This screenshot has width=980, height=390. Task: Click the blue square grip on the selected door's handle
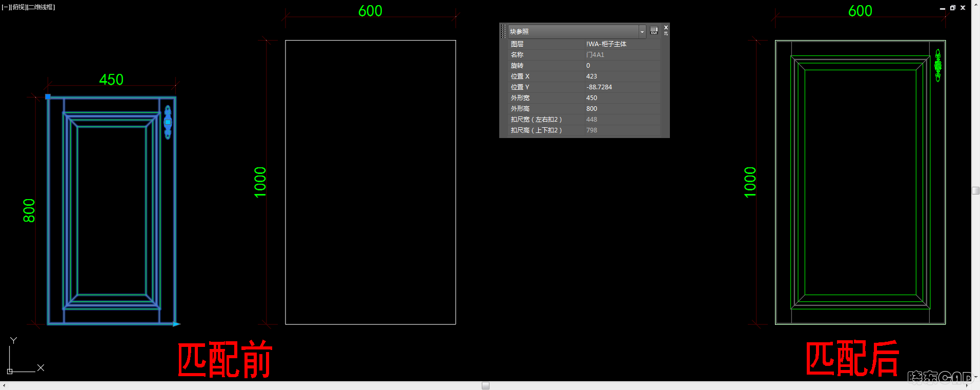(168, 122)
